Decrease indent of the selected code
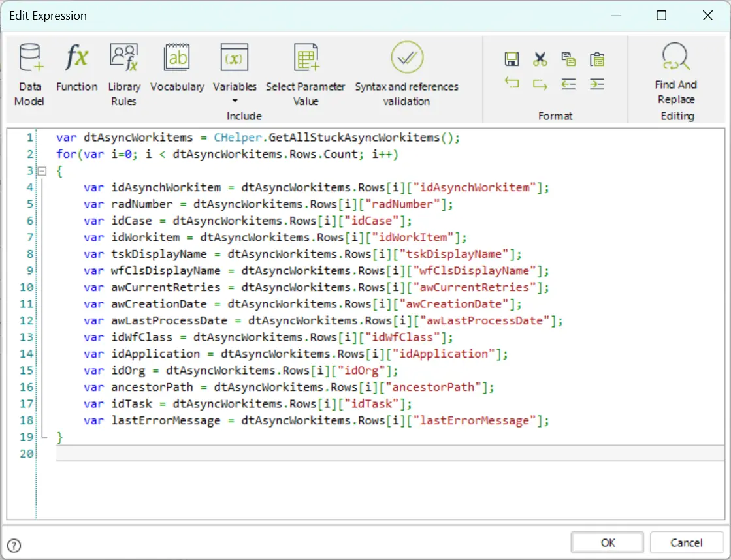731x560 pixels. (568, 84)
